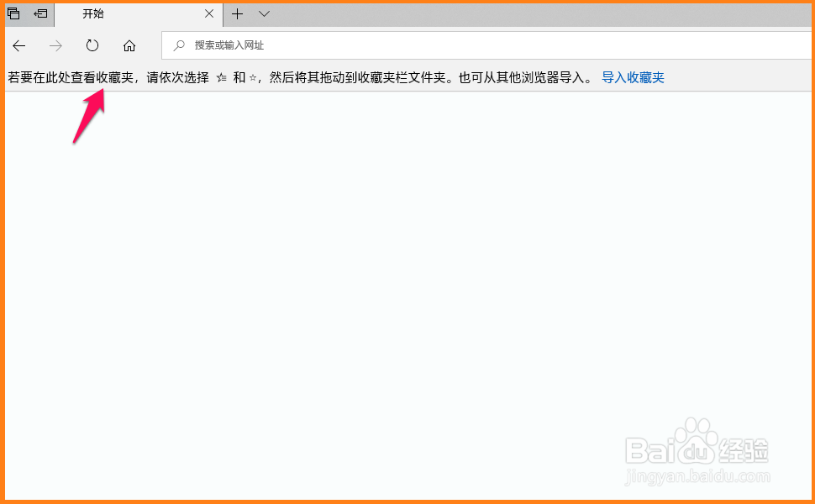This screenshot has height=504, width=815.
Task: Set these tabs aside icon
Action: click(40, 13)
